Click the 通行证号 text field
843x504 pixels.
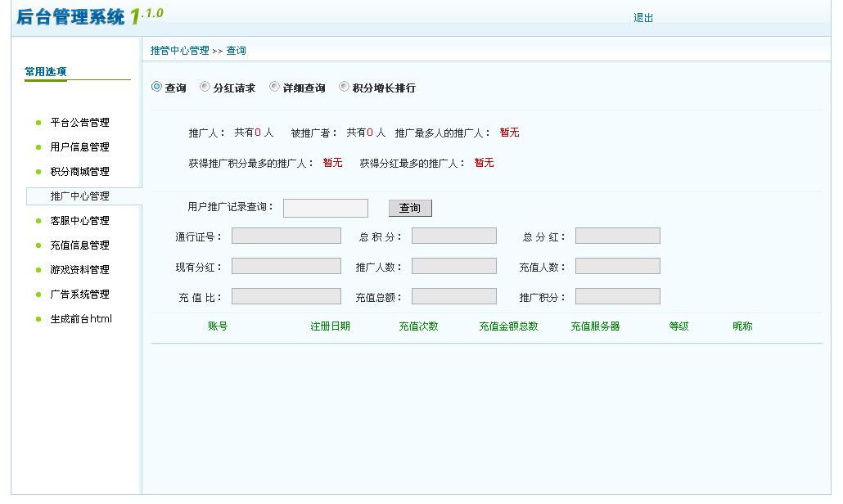click(286, 236)
